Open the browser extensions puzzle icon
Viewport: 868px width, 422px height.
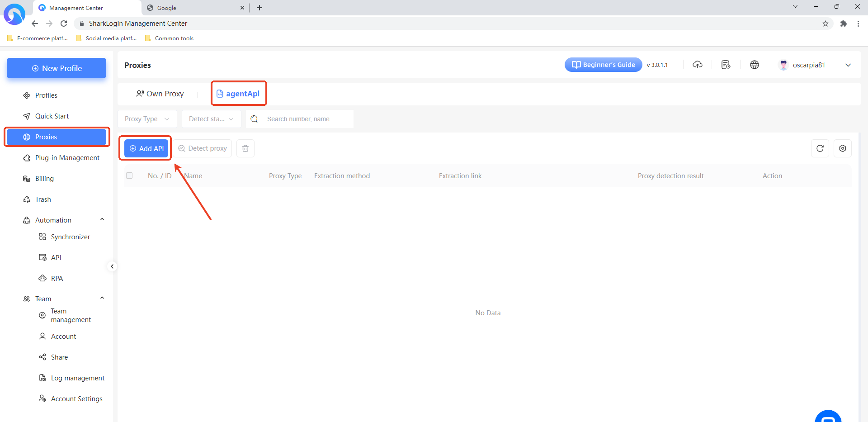coord(843,24)
